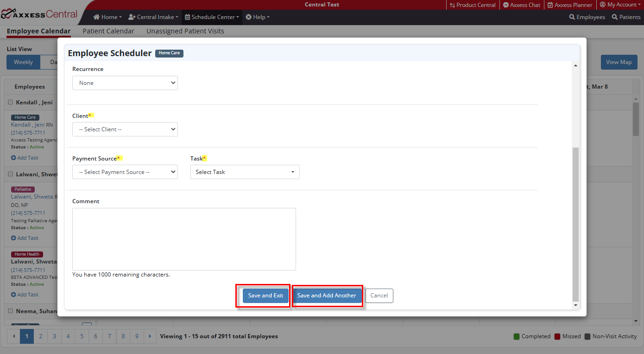Click the calendar page scrollbar thumb

coord(636,119)
